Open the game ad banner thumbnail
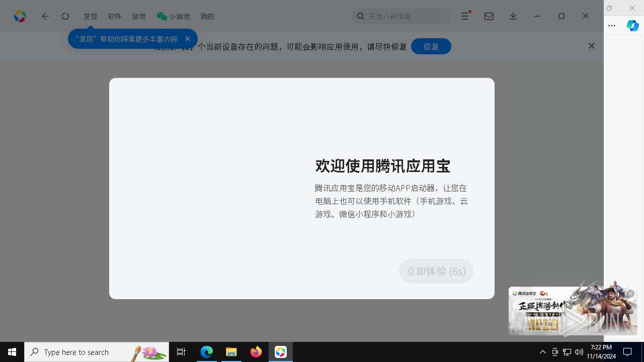The width and height of the screenshot is (644, 362). tap(573, 310)
